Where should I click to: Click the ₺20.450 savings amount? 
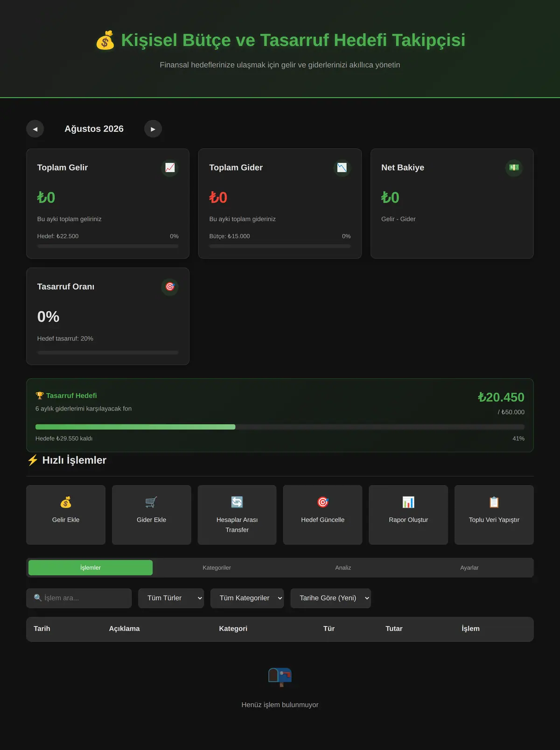coord(501,397)
